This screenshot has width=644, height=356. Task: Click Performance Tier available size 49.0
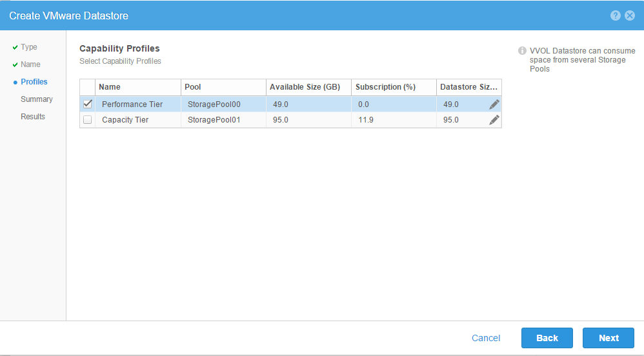281,104
